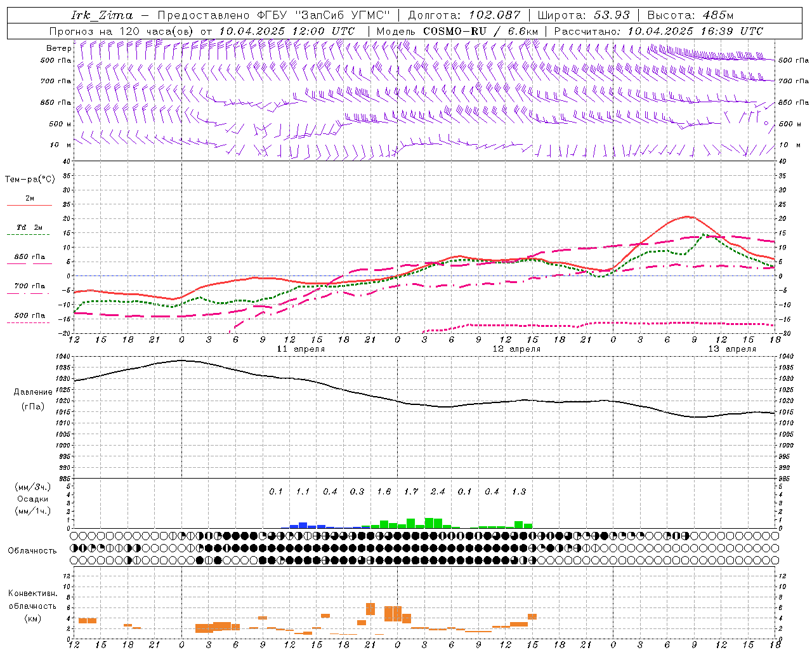
Task: Click the 1.7 precipitation total
Action: click(x=411, y=491)
